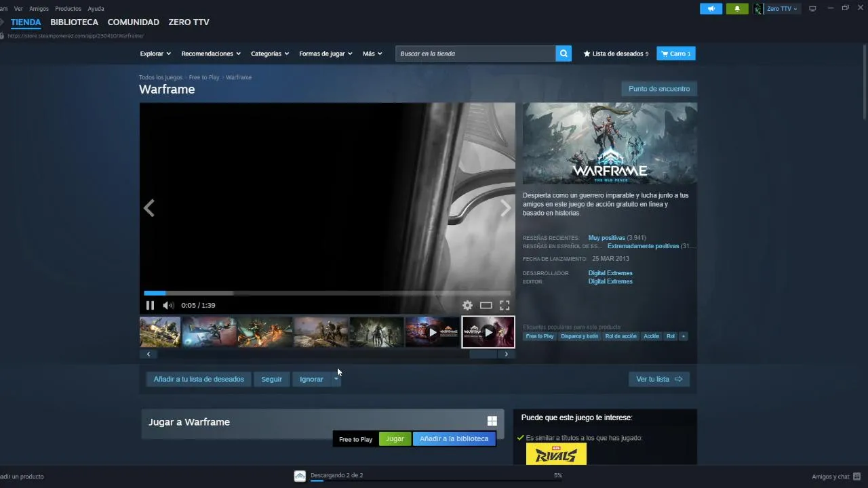Click the Acción tag
The width and height of the screenshot is (868, 488).
652,336
